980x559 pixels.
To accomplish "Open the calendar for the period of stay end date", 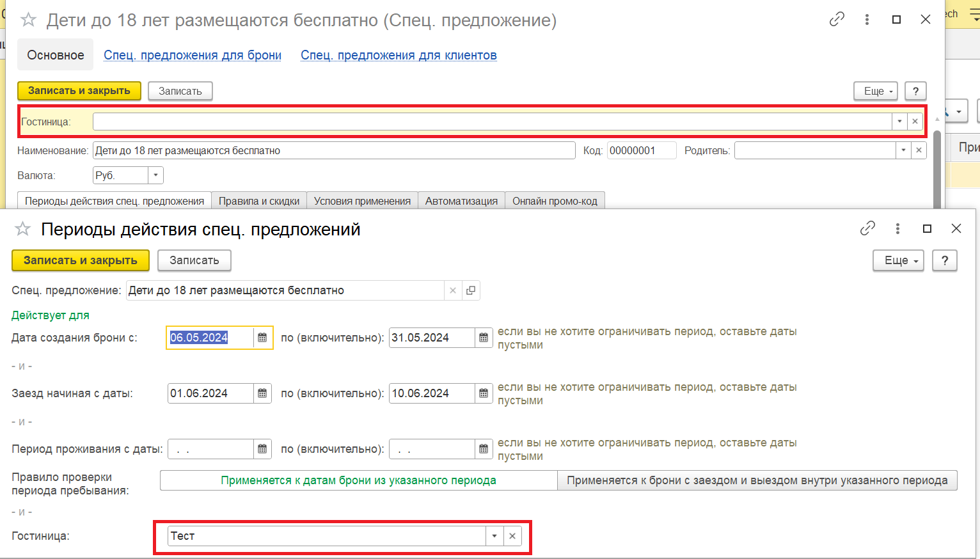I will 484,449.
